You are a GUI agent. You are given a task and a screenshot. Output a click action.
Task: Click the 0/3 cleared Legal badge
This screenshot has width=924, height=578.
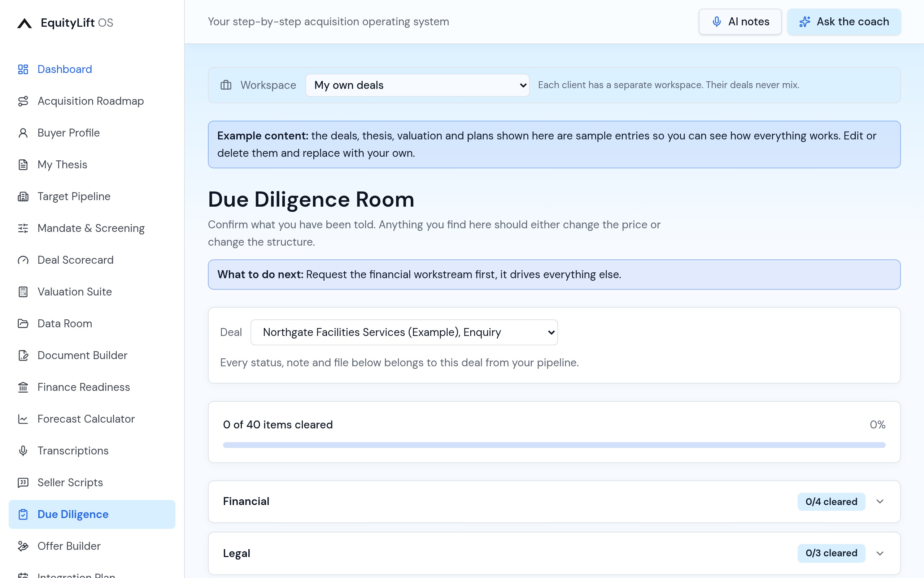click(831, 553)
